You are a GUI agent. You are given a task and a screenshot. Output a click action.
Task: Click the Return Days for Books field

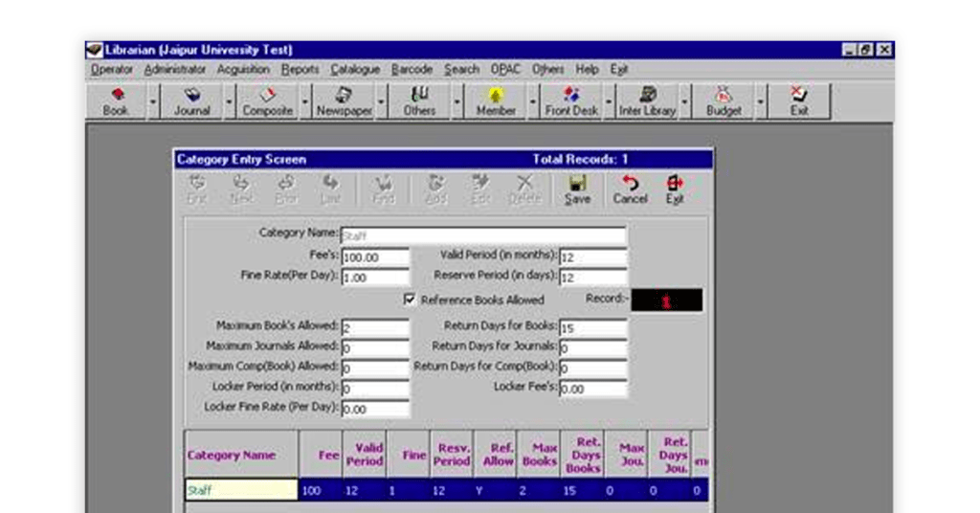pyautogui.click(x=592, y=327)
